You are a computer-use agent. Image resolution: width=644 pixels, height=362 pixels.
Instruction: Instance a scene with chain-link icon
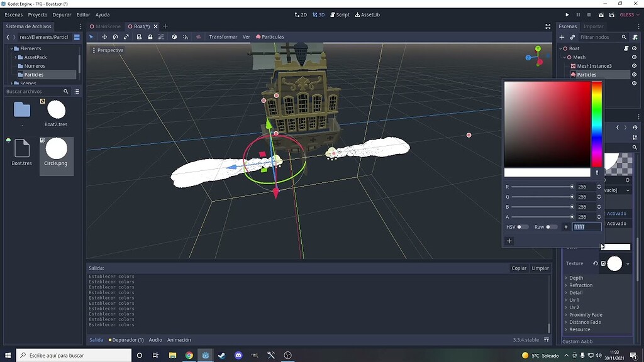(x=572, y=37)
